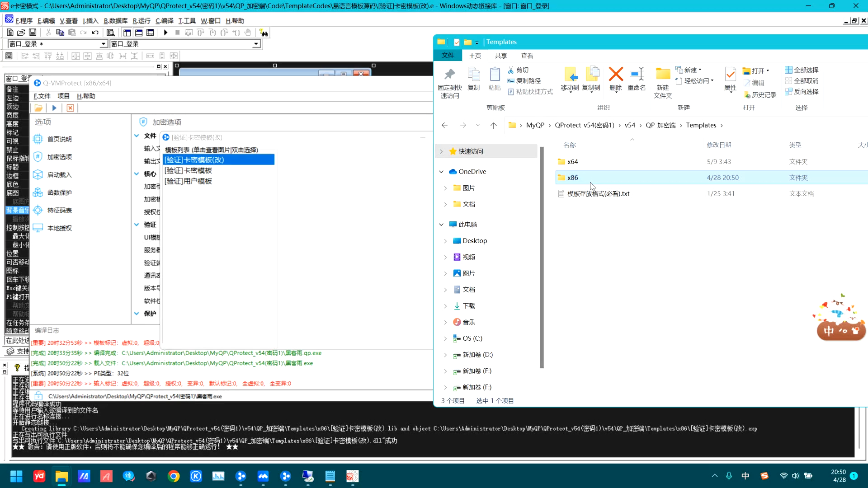This screenshot has width=868, height=488.
Task: Select [验证]用户模板 in template list
Action: [x=188, y=181]
